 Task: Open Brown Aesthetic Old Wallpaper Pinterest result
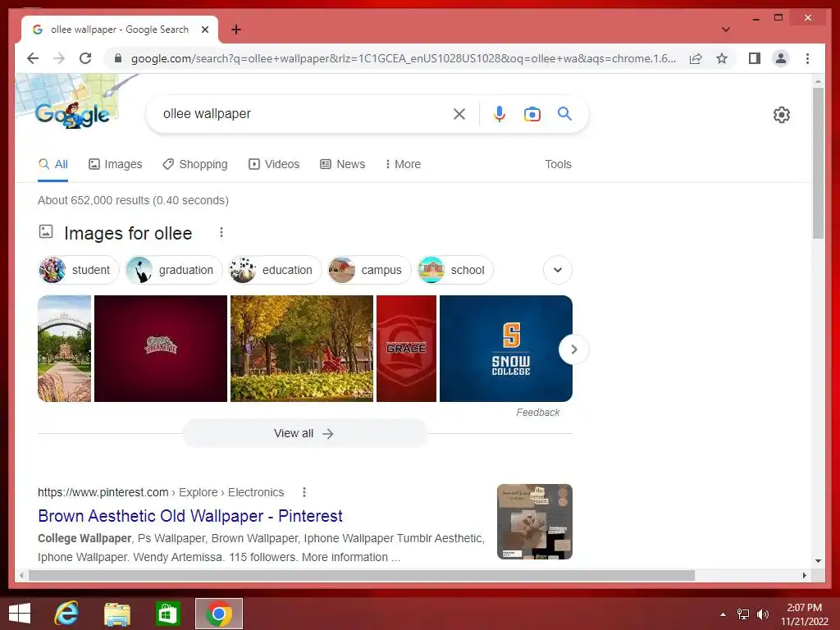pos(190,516)
